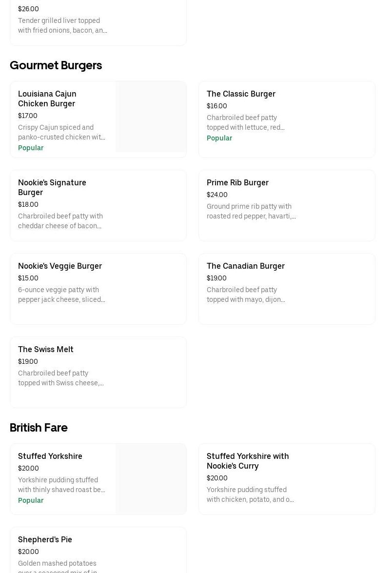Screen dimensions: 392x573
Task: Choose the Prime Rib Burger
Action: click(237, 182)
